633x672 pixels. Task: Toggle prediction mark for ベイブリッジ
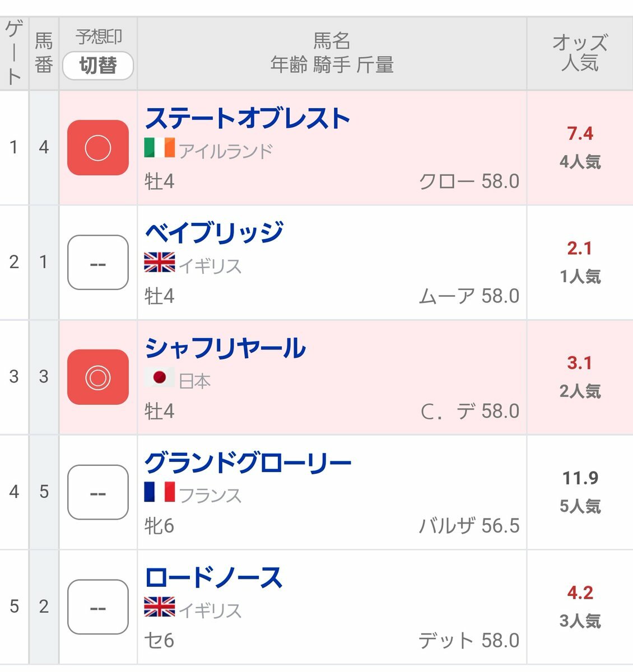98,263
